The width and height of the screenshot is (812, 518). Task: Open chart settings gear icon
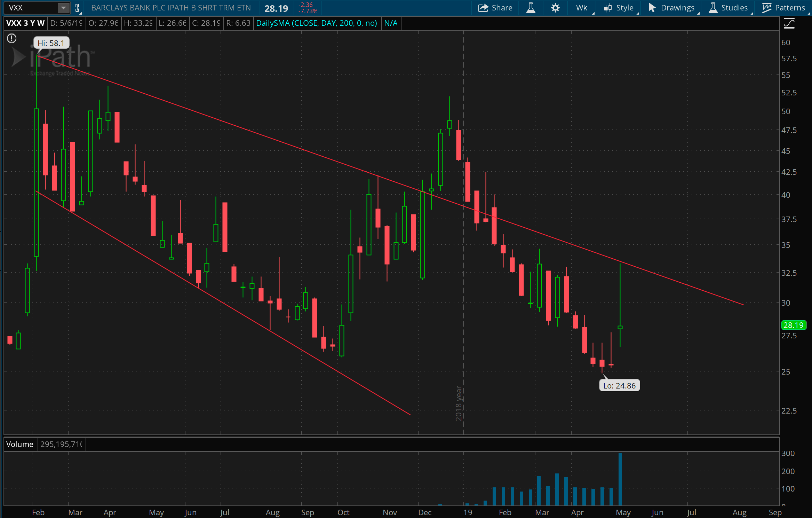(x=555, y=8)
